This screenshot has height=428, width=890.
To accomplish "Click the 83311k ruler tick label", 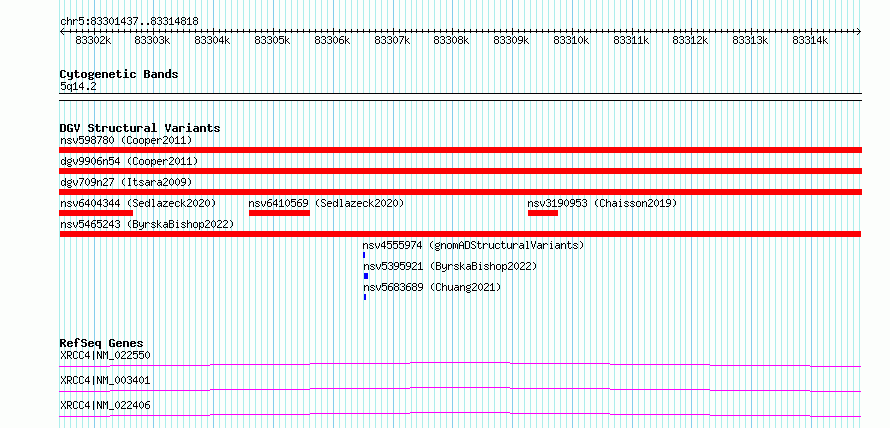I will pos(631,40).
